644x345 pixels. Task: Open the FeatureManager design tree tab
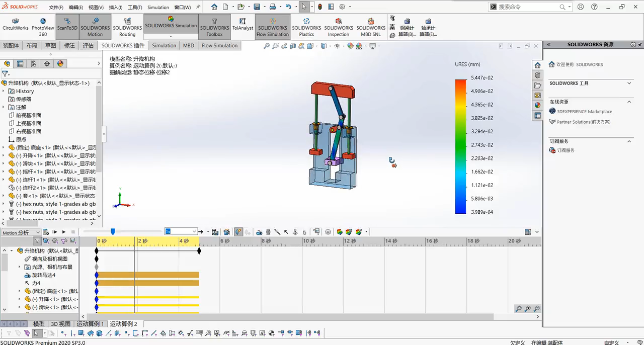[x=7, y=64]
